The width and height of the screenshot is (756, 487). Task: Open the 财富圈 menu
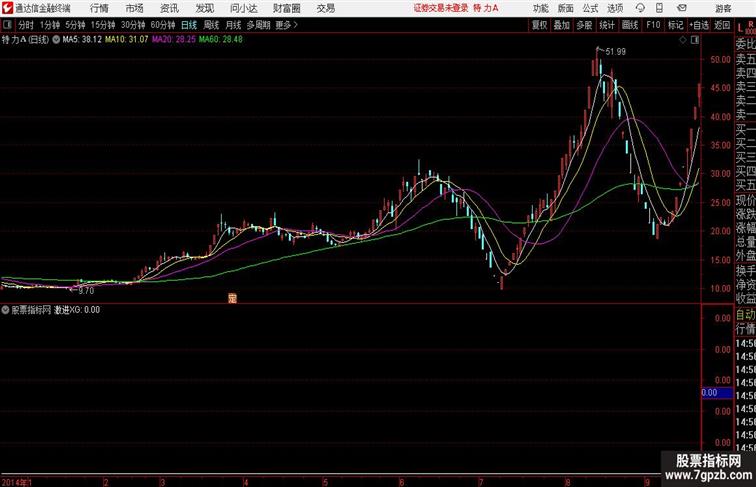286,8
